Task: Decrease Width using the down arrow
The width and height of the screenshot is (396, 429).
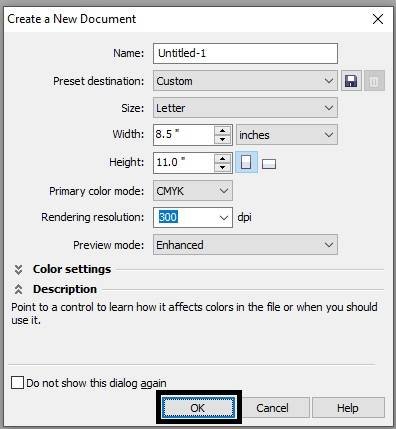Action: (x=223, y=139)
